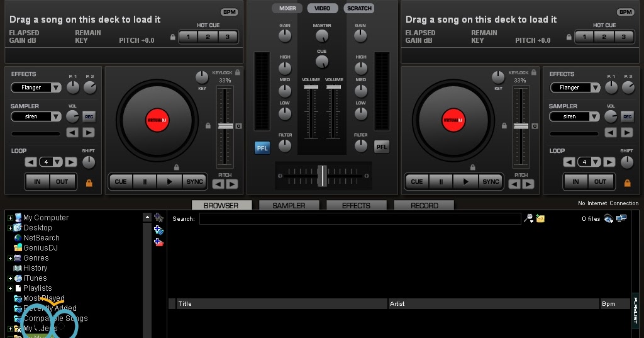
Task: Click the right deck CUE button
Action: click(416, 181)
